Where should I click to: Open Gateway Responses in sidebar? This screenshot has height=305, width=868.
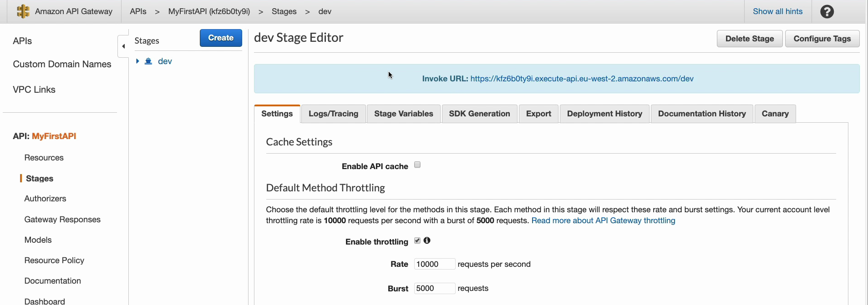[62, 220]
